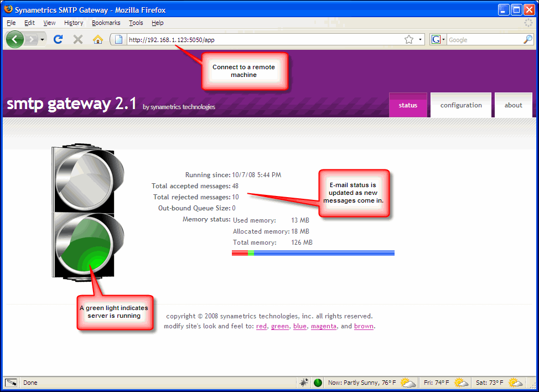539x392 pixels.
Task: Open the History menu
Action: 74,23
